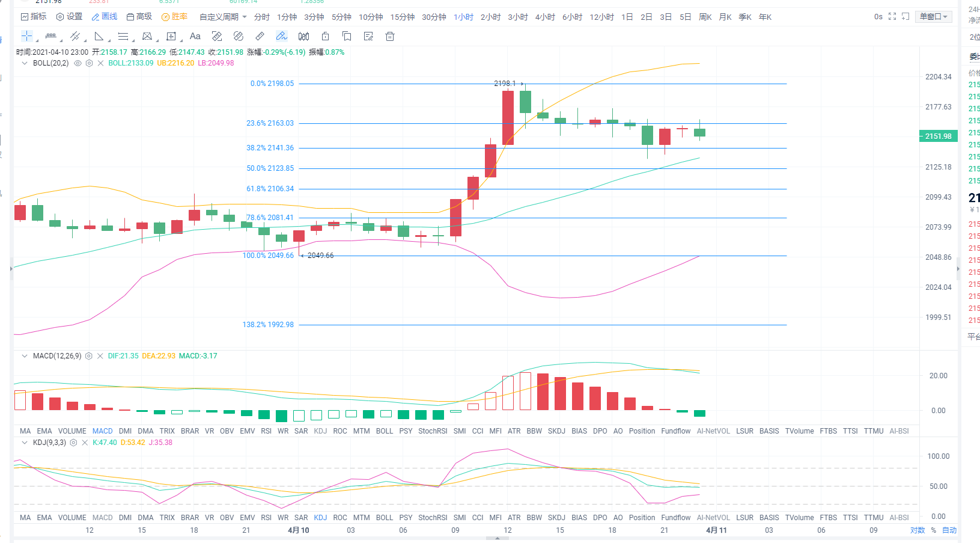Click the lock drawings icon
980x543 pixels.
pos(325,37)
